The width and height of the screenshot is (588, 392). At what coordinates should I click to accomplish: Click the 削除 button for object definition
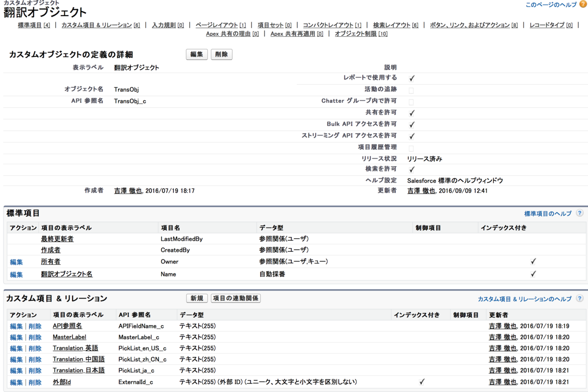point(221,54)
